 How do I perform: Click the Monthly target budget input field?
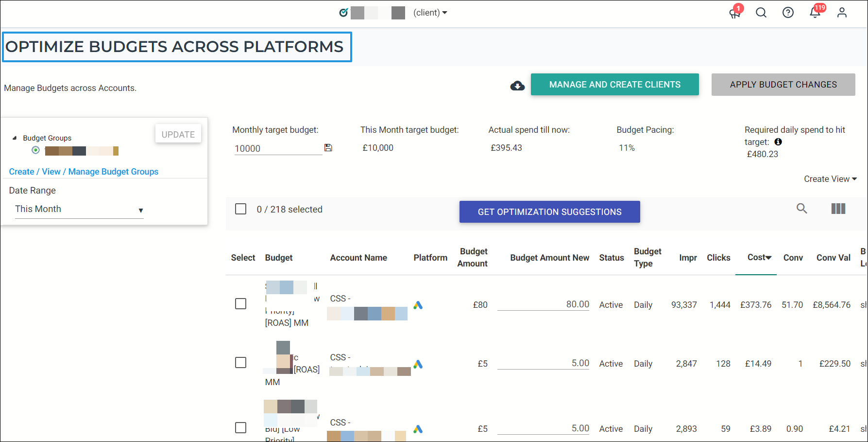click(277, 149)
